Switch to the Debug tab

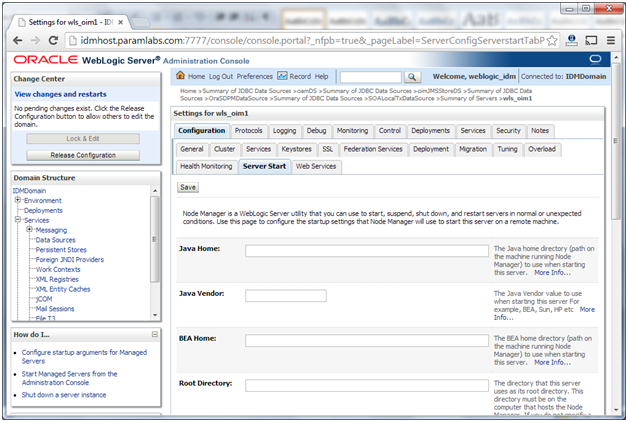pyautogui.click(x=316, y=131)
